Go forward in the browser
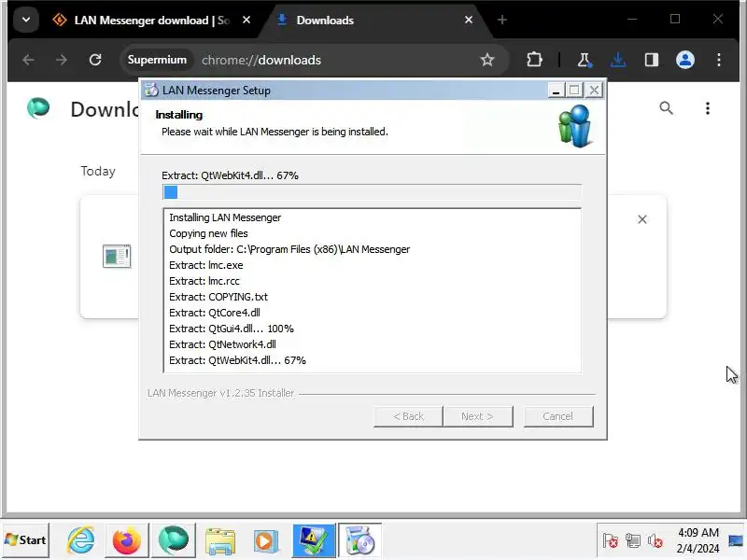747x560 pixels. point(62,60)
